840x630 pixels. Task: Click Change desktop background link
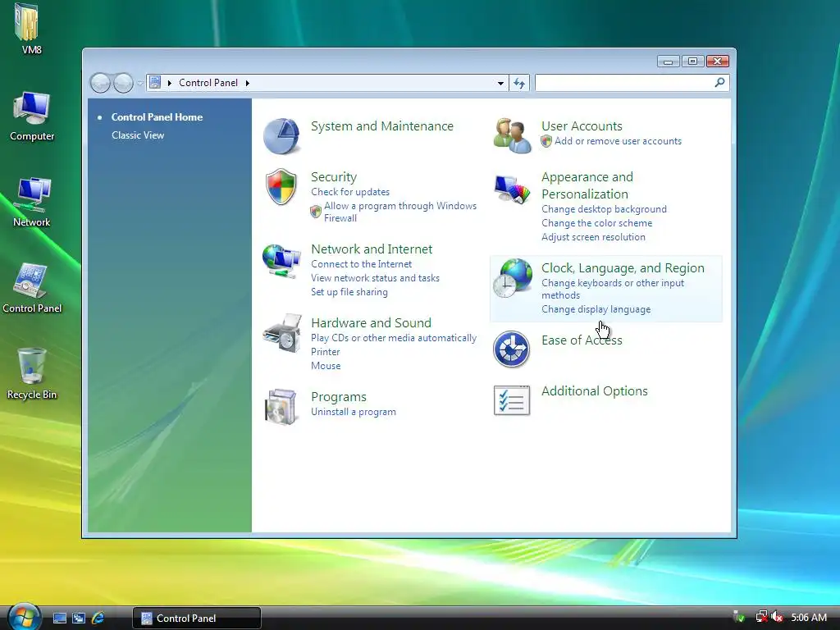pos(604,209)
